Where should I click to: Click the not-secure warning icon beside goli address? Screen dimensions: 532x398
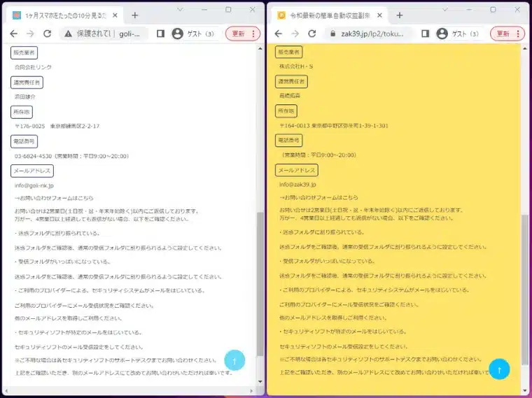68,34
